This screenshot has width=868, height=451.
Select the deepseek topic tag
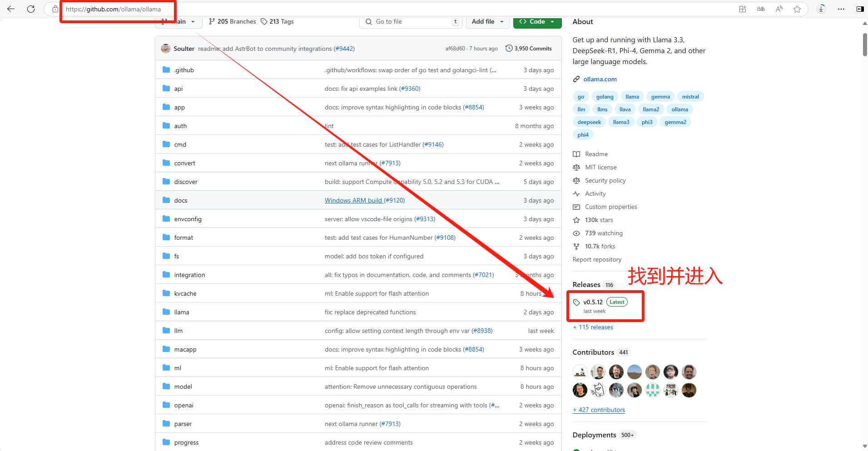pyautogui.click(x=589, y=122)
